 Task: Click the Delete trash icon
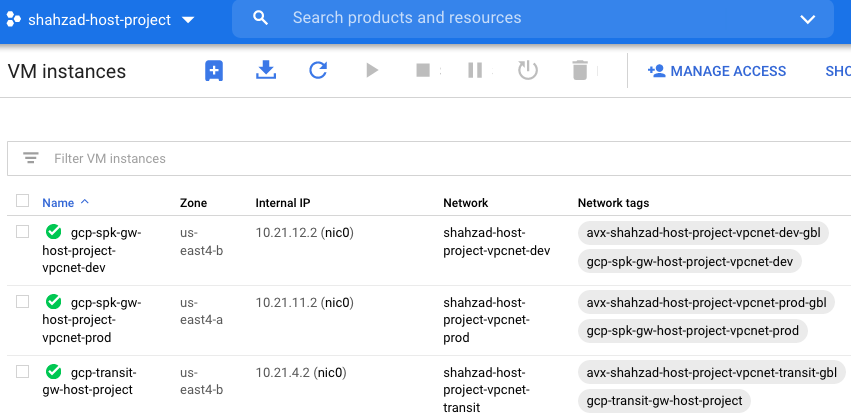[580, 71]
